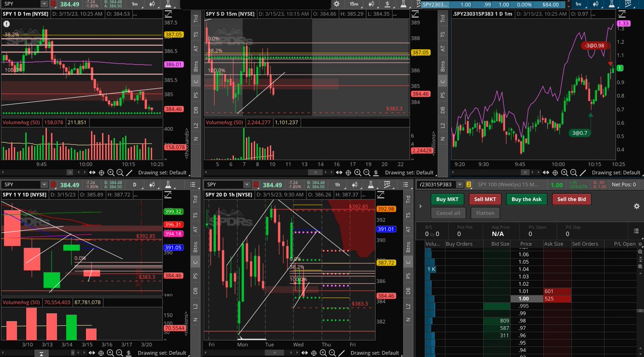Click Sell MKT button
644x357 pixels.
[x=485, y=199]
